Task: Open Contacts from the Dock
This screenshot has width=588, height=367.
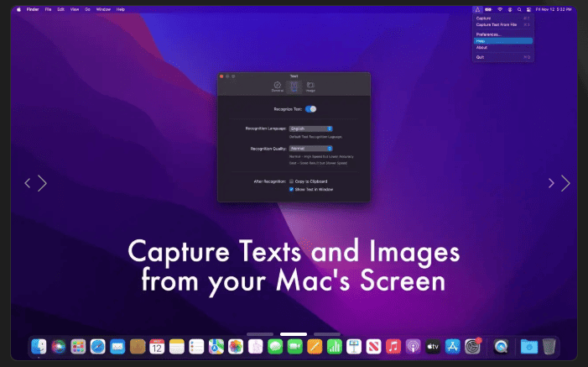Action: 138,346
